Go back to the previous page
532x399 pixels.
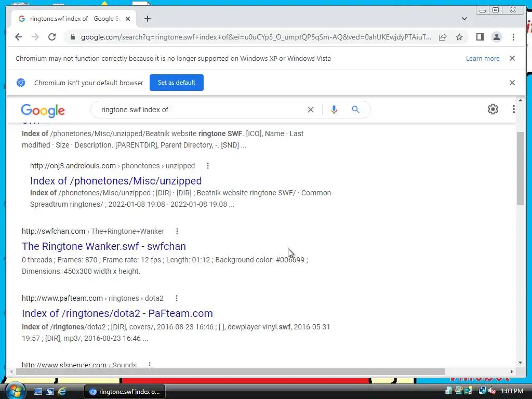click(19, 37)
